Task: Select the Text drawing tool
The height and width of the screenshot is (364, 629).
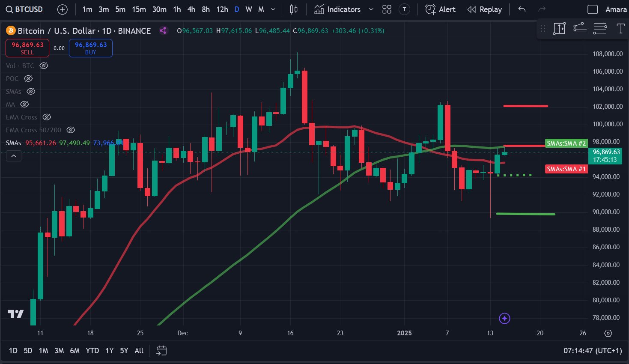Action: click(620, 29)
